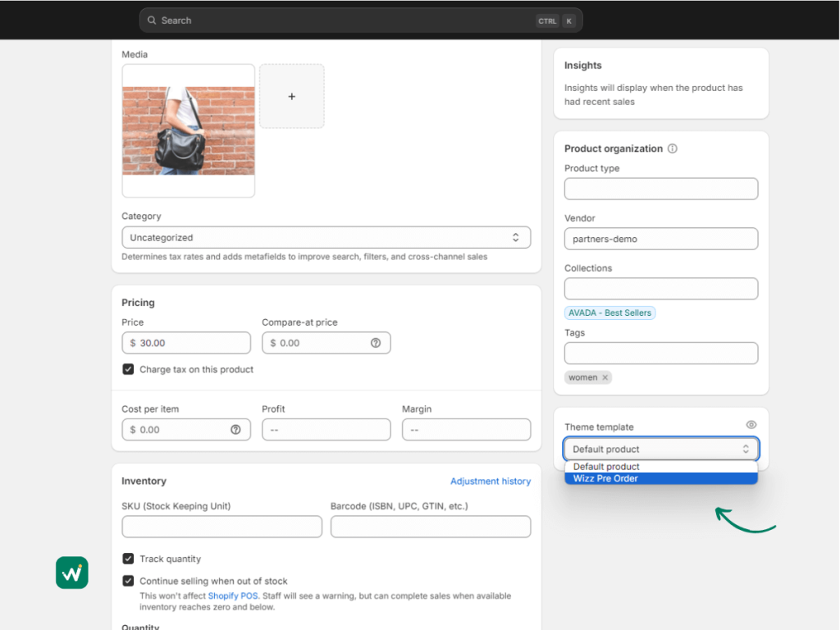Viewport: 840px width, 630px height.
Task: Uncheck Charge tax on this product
Action: (x=128, y=369)
